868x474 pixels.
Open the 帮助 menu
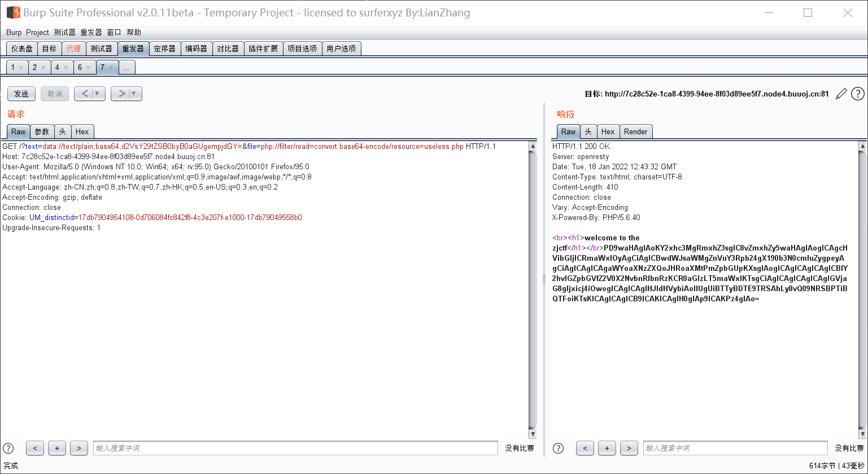click(x=134, y=33)
